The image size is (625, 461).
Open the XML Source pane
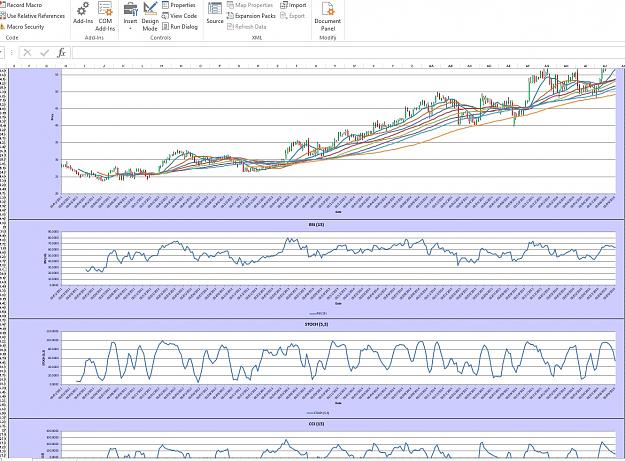pos(215,13)
